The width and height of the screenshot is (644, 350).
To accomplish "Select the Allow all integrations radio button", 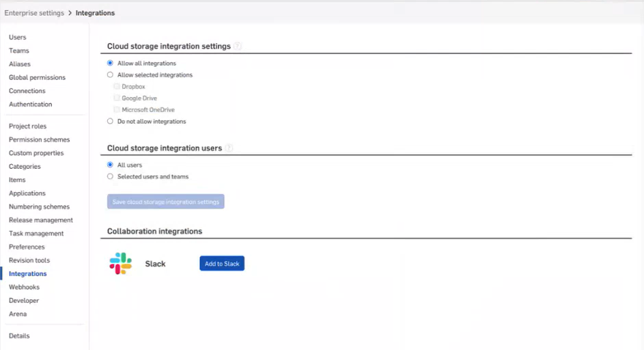I will pos(110,63).
